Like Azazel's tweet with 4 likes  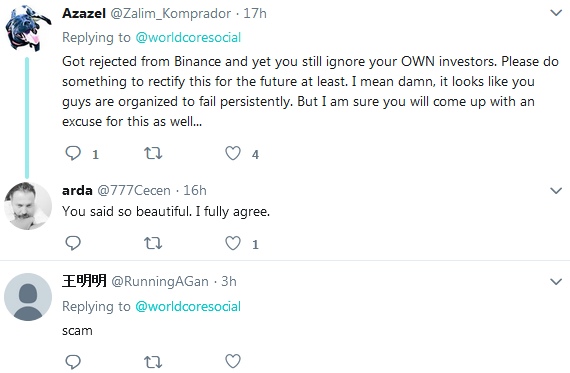point(233,153)
